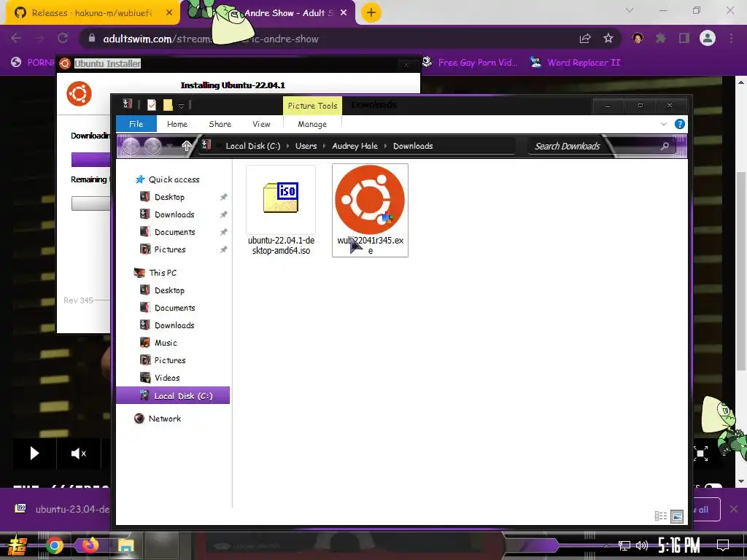This screenshot has height=560, width=747.
Task: Click New folder quick access toolbar icon
Action: tap(168, 105)
